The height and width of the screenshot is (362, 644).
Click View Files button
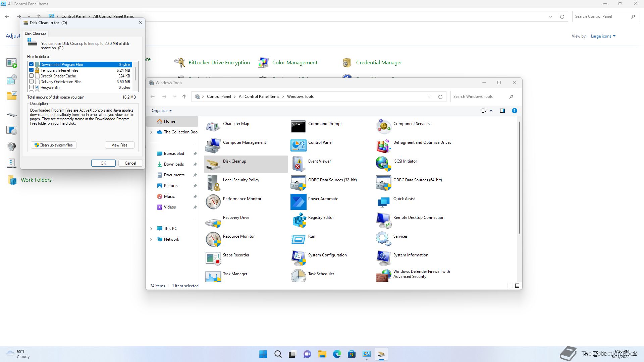pyautogui.click(x=119, y=145)
